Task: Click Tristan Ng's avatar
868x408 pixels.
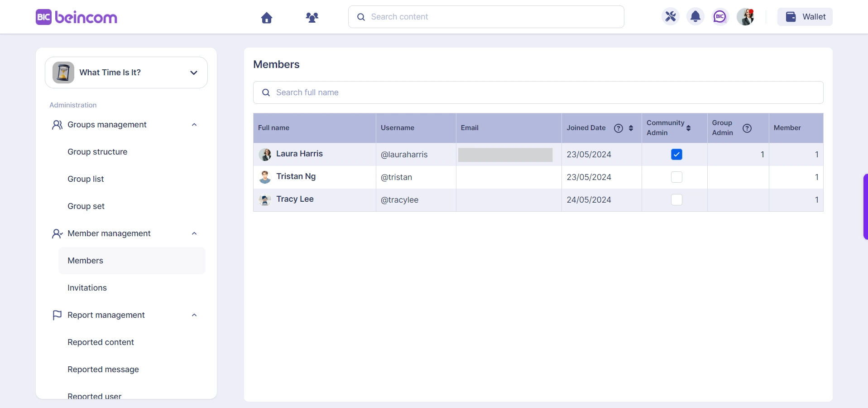Action: click(x=265, y=177)
